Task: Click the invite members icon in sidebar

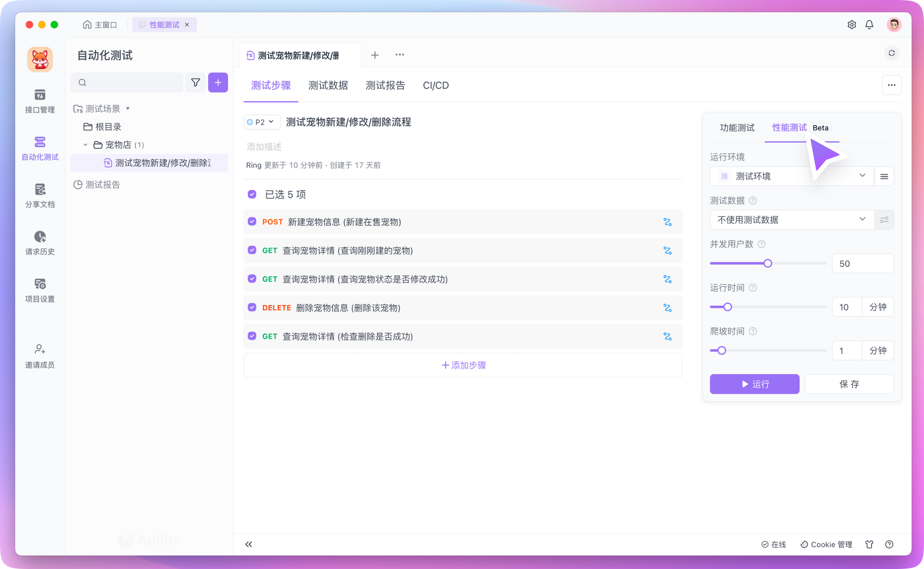Action: [39, 350]
